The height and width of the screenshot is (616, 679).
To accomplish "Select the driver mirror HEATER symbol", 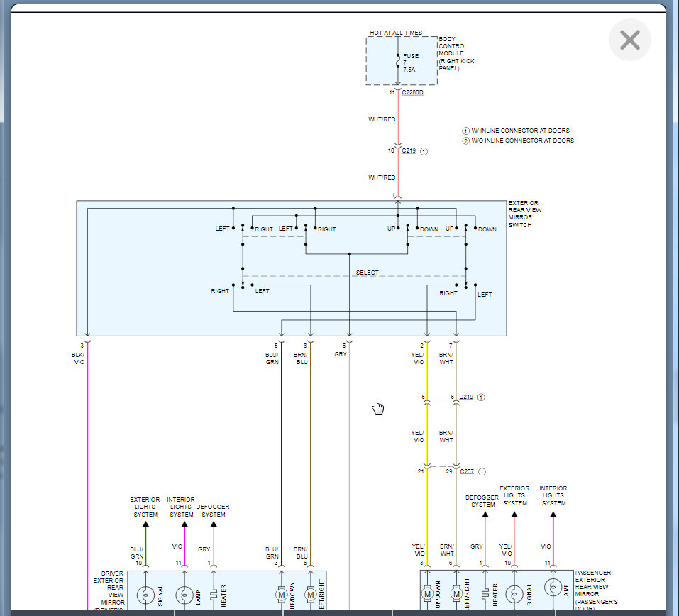I will coord(214,595).
